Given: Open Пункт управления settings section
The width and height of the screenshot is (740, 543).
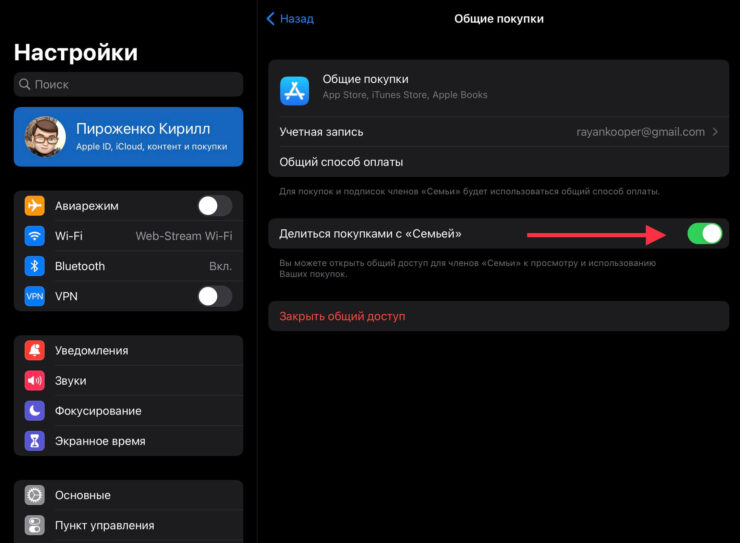Looking at the screenshot, I should click(x=128, y=525).
